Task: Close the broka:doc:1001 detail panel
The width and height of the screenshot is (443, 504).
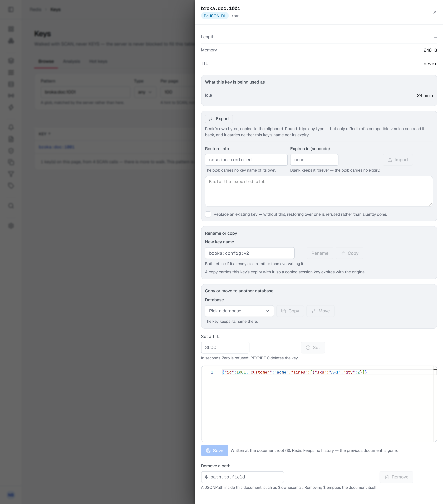Action: click(435, 12)
